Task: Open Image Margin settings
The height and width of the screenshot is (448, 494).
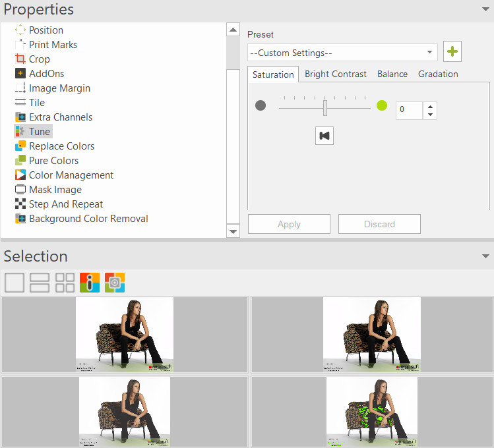Action: click(59, 88)
